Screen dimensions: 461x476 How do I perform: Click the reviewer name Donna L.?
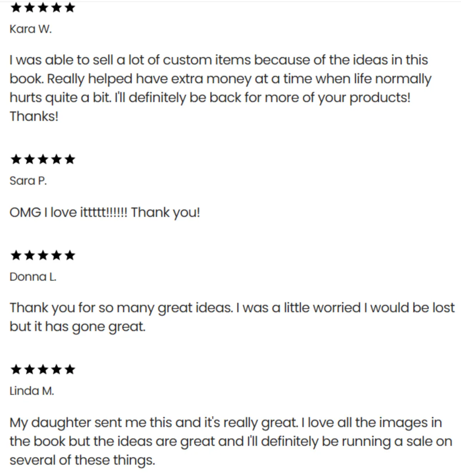[33, 276]
